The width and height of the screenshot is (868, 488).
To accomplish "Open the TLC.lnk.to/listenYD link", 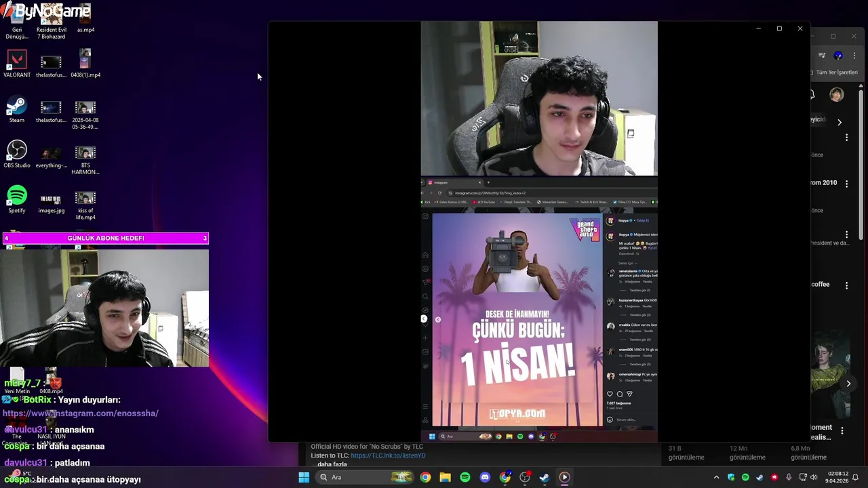I will coord(388,455).
